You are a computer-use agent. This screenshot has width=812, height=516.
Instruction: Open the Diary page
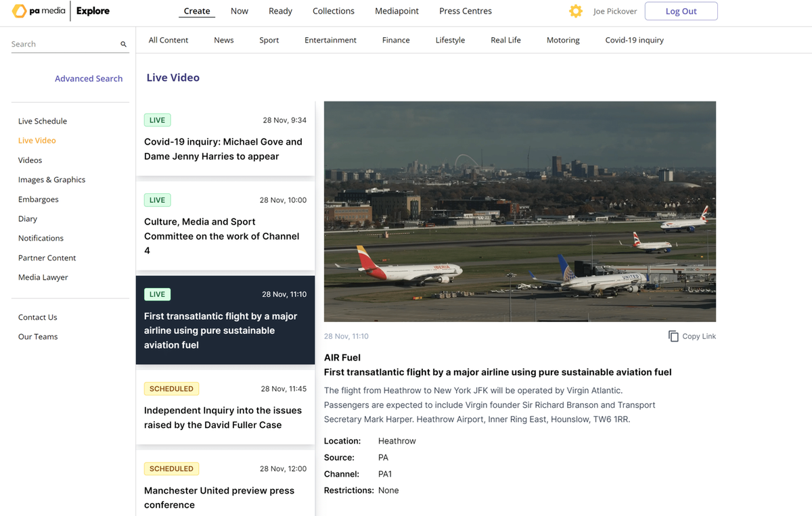click(28, 219)
